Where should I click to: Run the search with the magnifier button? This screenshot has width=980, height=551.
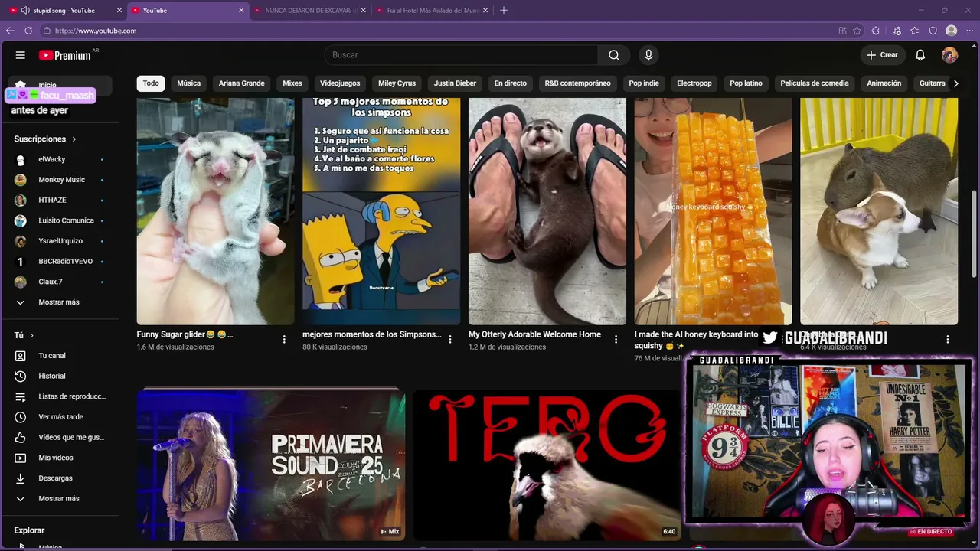614,55
